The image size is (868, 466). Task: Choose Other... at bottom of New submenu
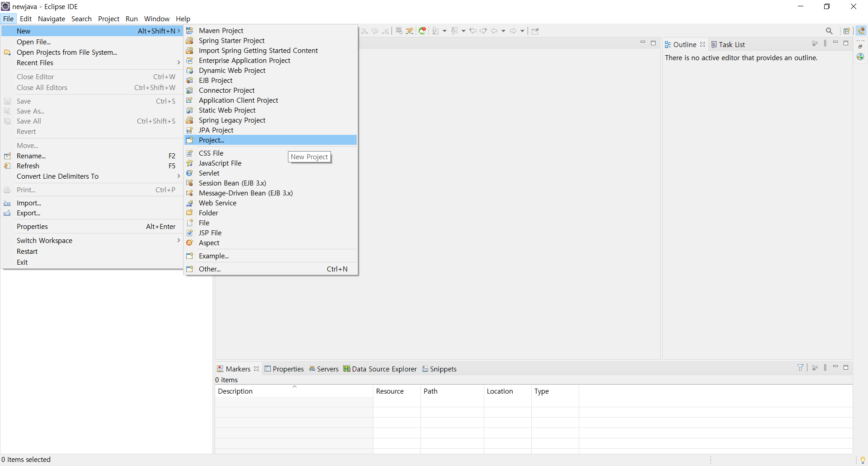(x=271, y=269)
